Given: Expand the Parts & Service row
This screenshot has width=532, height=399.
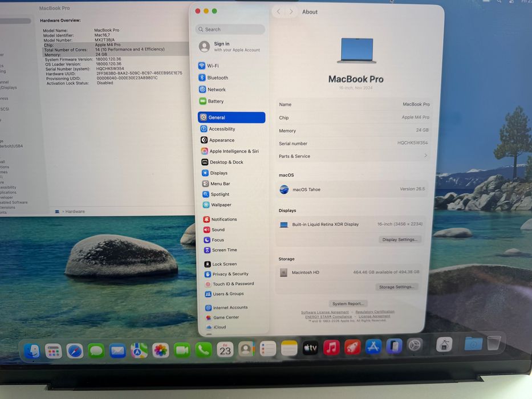Looking at the screenshot, I should [353, 156].
